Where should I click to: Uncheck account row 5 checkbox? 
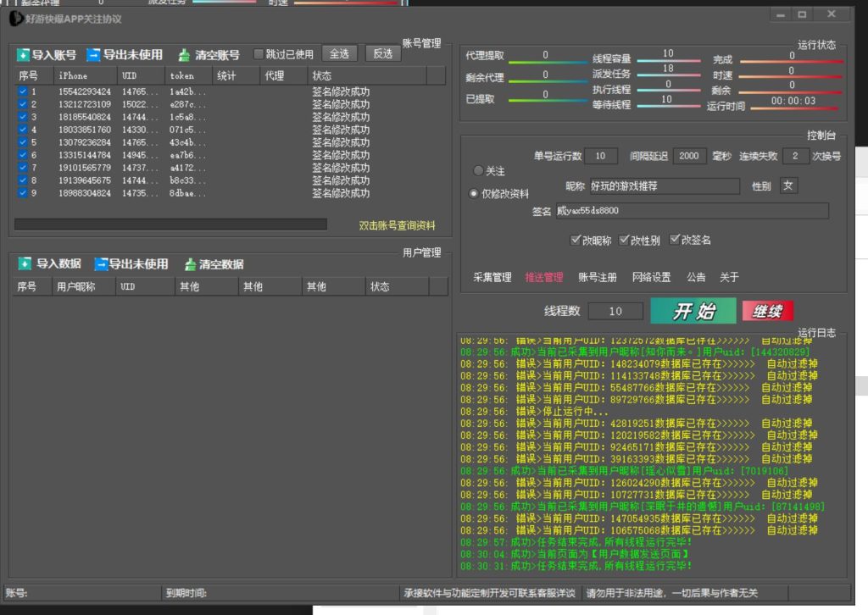23,142
